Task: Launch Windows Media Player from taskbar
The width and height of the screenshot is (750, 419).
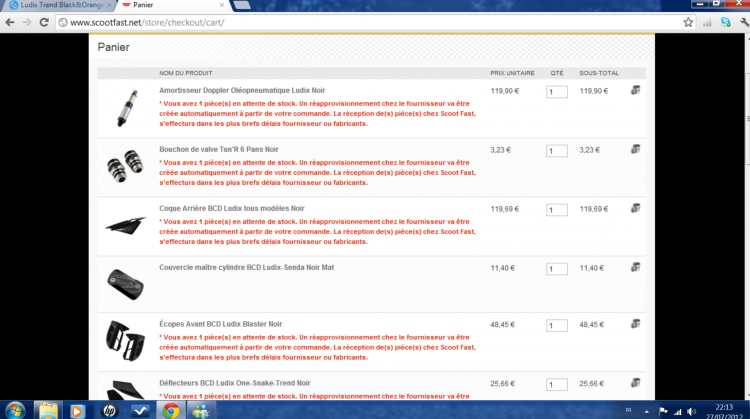Action: pyautogui.click(x=77, y=411)
